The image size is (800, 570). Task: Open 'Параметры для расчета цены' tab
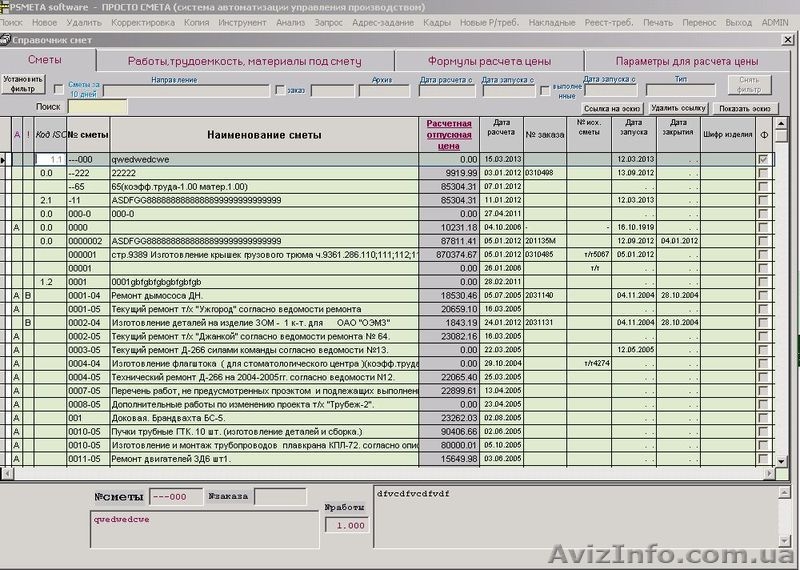tap(686, 61)
